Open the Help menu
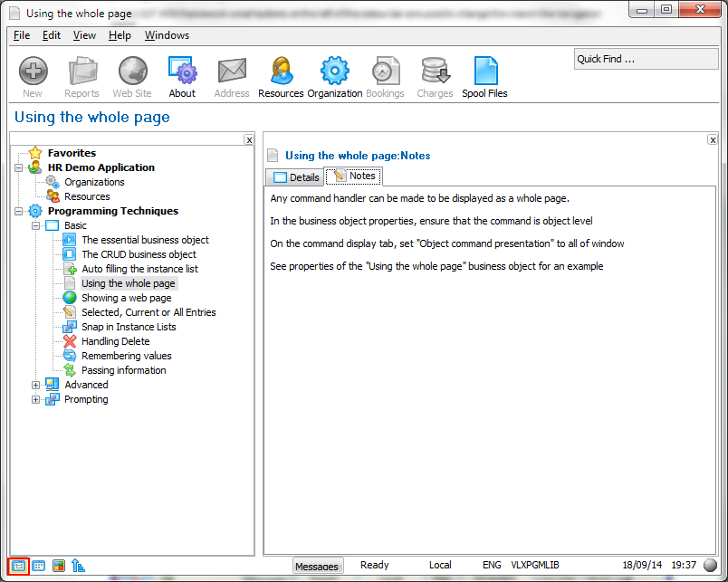Viewport: 728px width, 582px height. (120, 35)
